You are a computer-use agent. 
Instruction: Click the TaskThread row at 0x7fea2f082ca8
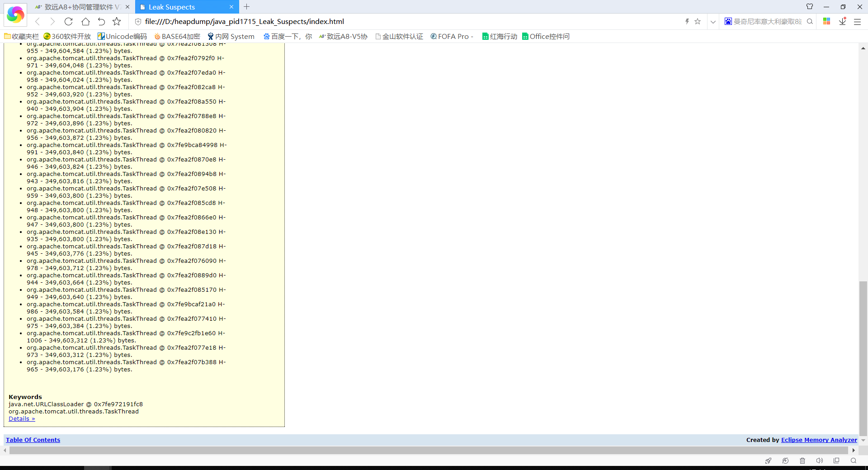click(126, 90)
